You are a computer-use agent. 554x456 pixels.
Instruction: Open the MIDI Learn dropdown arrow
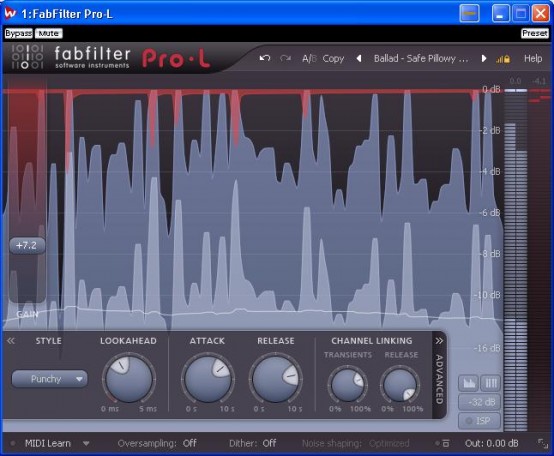tap(86, 444)
